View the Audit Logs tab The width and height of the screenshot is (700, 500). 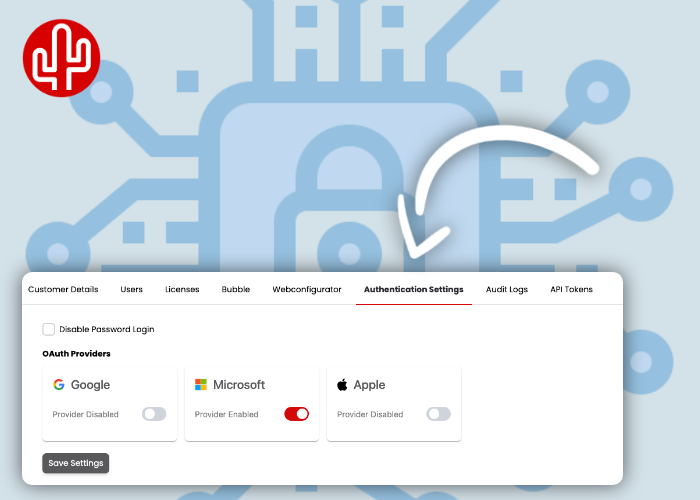507,289
